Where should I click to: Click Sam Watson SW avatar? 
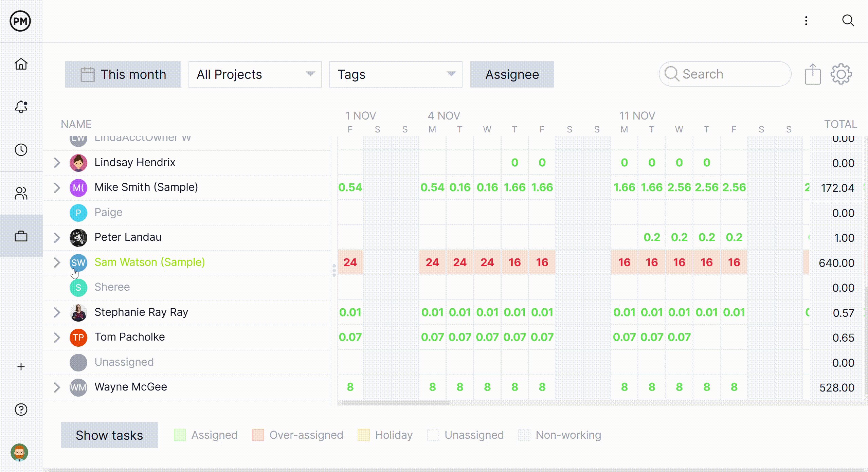coord(78,262)
